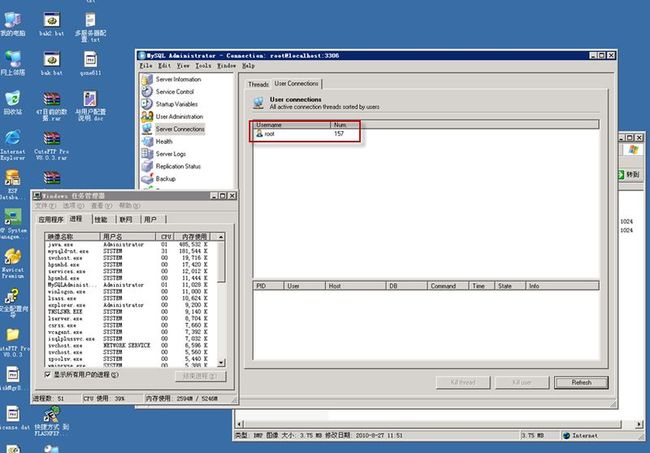The width and height of the screenshot is (650, 453).
Task: Click background window horizontal scrollbar right arrow
Action: pos(639,424)
